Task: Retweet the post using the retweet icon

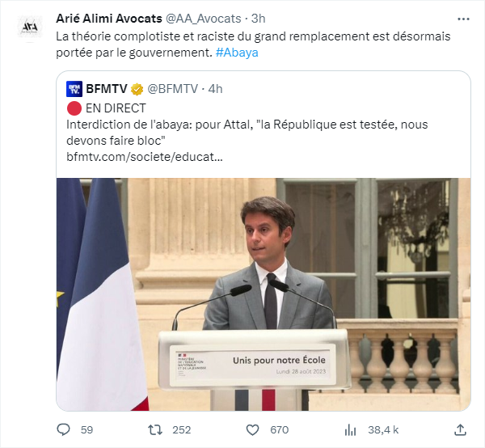Action: (x=155, y=429)
